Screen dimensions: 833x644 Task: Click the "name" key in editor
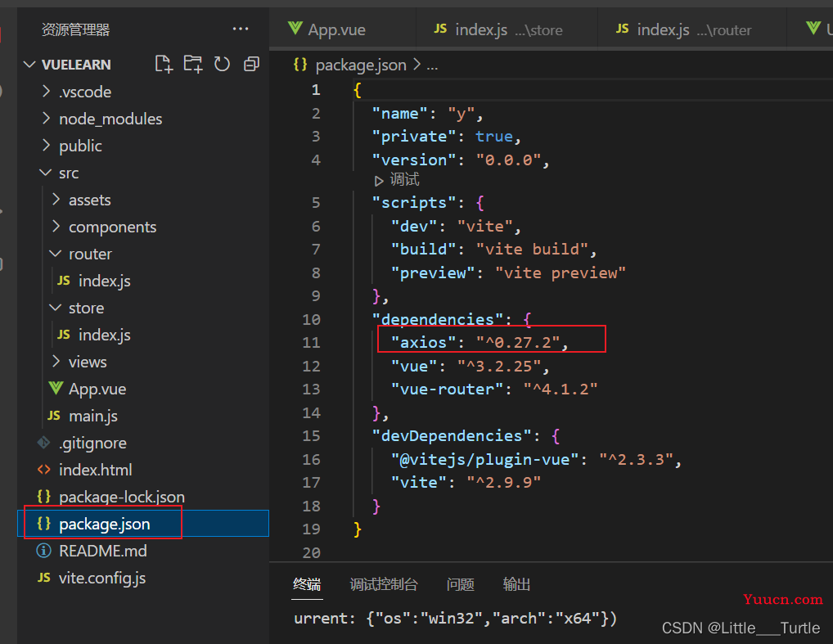point(400,114)
